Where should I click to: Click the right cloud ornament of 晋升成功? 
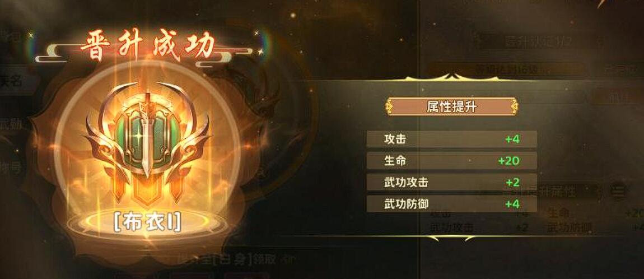point(231,55)
